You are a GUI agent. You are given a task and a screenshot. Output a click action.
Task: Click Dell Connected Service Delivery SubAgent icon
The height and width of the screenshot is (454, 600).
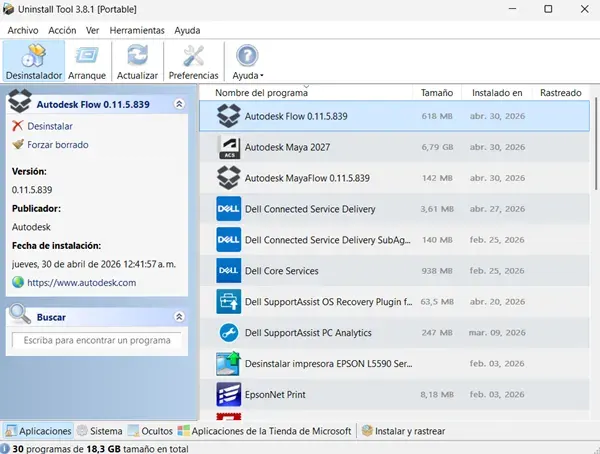pos(228,240)
